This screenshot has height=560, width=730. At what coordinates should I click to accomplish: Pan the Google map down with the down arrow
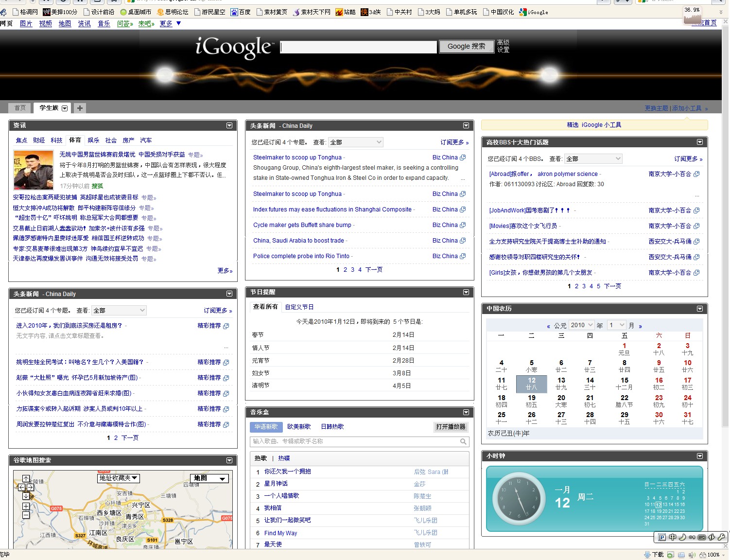click(26, 496)
